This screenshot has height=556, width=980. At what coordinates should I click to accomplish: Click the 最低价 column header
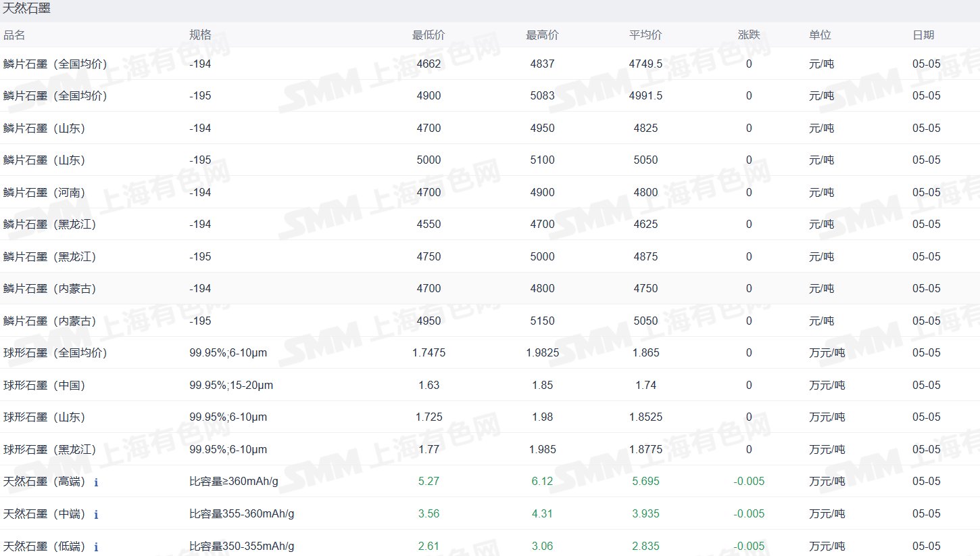click(428, 35)
